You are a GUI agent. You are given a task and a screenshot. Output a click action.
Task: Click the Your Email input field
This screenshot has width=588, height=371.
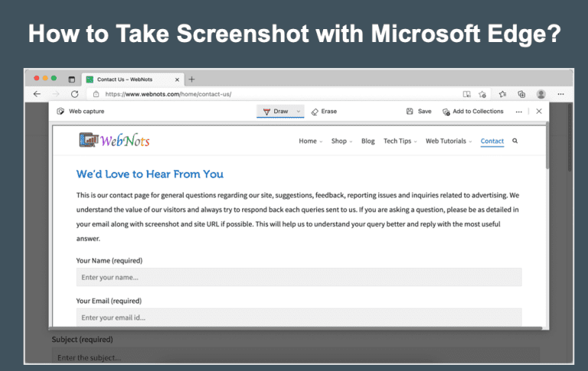(x=299, y=317)
